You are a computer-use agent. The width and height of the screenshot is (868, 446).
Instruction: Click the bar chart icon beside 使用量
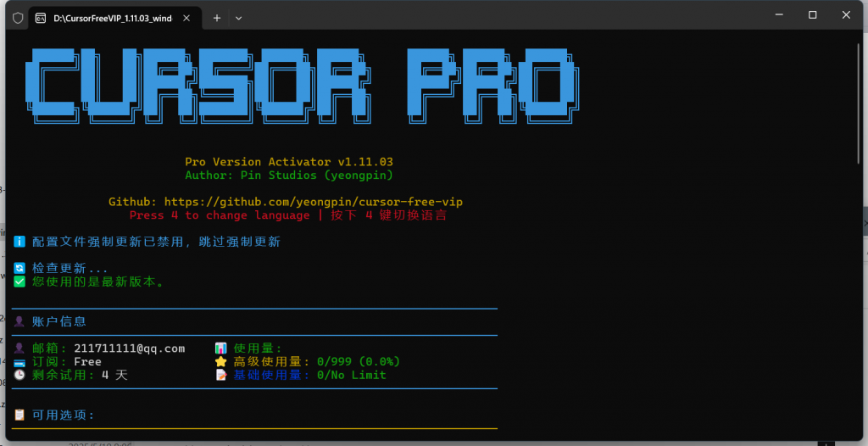coord(221,348)
